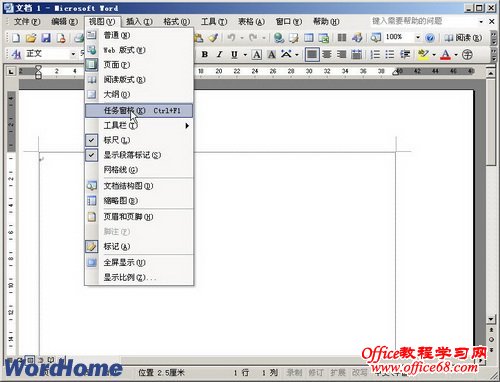Viewport: 500px width, 382px height.
Task: Click the New blank document icon
Action: [x=16, y=38]
